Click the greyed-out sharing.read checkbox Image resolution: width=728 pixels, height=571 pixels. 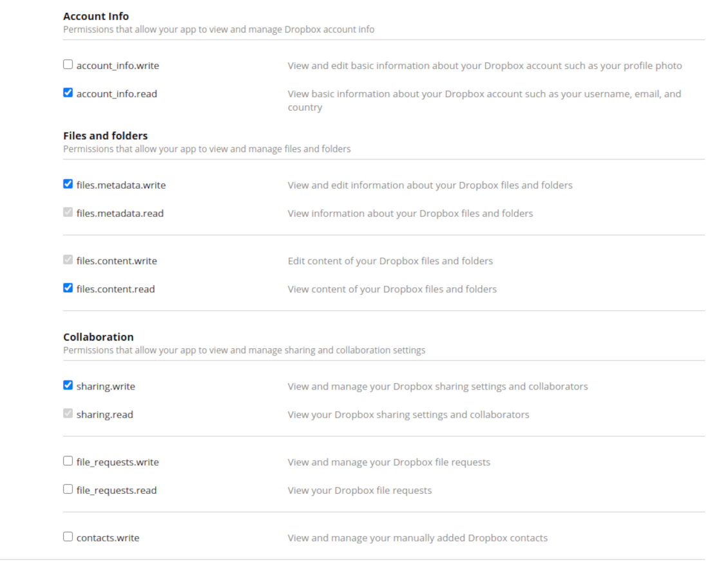pyautogui.click(x=68, y=414)
